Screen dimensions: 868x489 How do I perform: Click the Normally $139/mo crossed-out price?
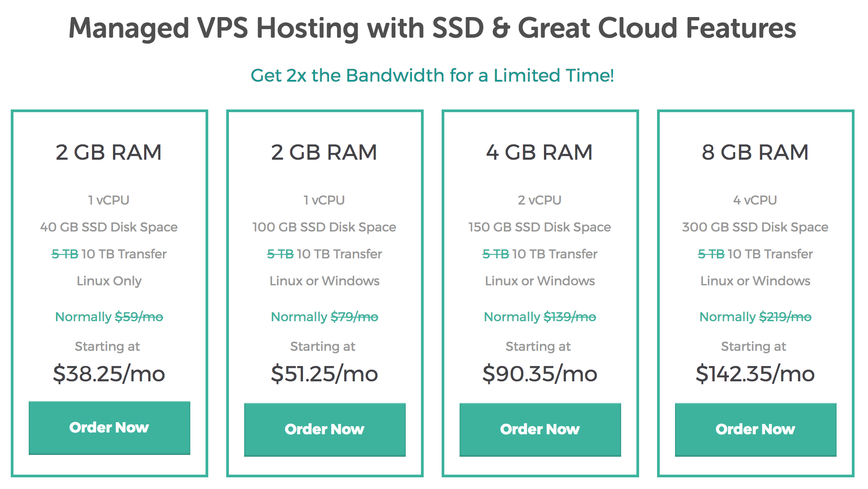pyautogui.click(x=539, y=317)
